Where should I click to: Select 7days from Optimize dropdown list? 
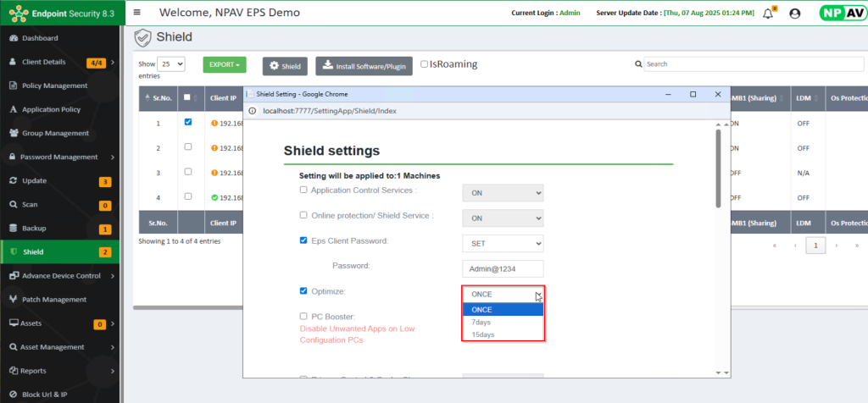[x=481, y=322]
